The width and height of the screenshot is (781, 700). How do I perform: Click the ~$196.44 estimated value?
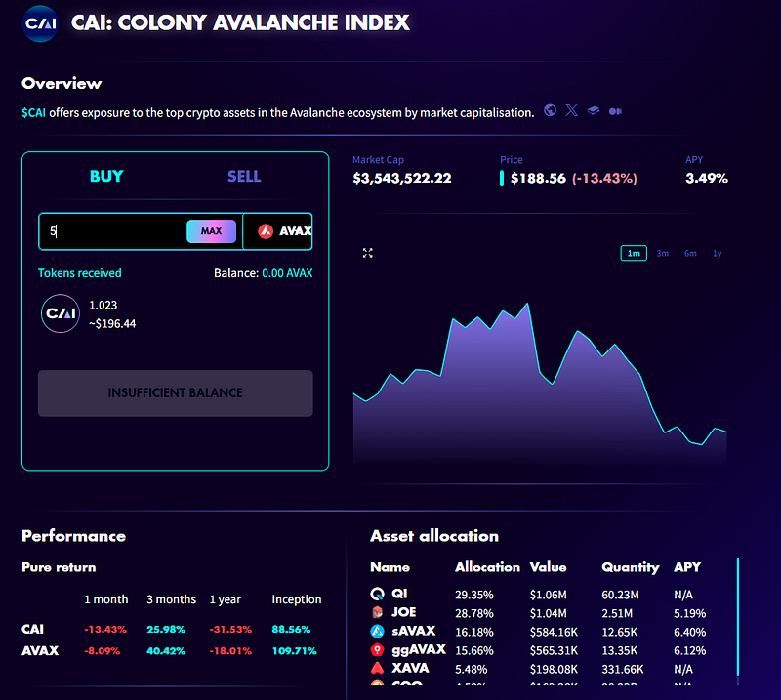coord(112,324)
